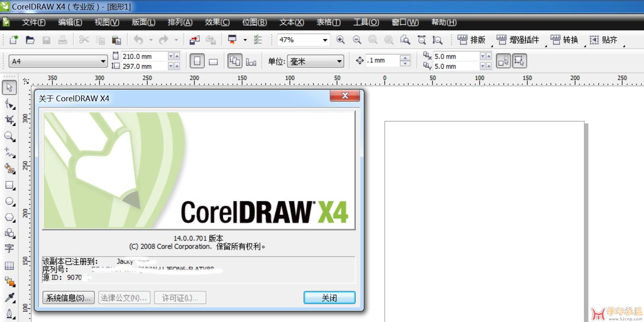Select the Shape tool
644x322 pixels.
click(x=10, y=104)
